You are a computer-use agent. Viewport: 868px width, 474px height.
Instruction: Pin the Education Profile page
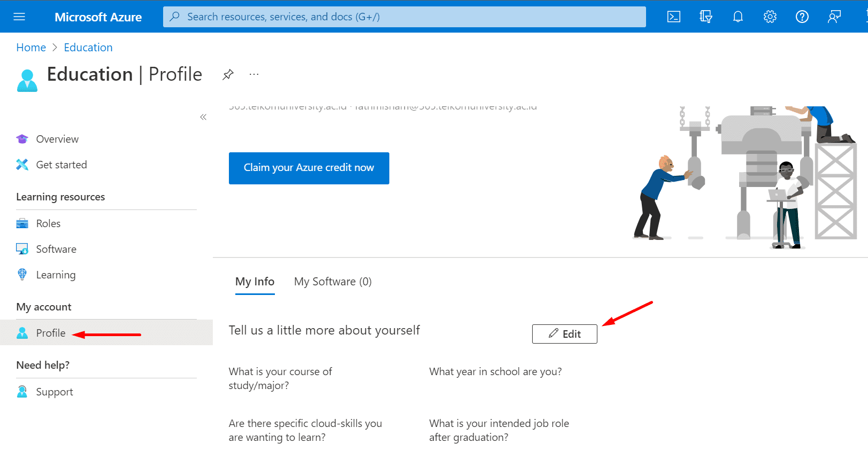[x=228, y=74]
